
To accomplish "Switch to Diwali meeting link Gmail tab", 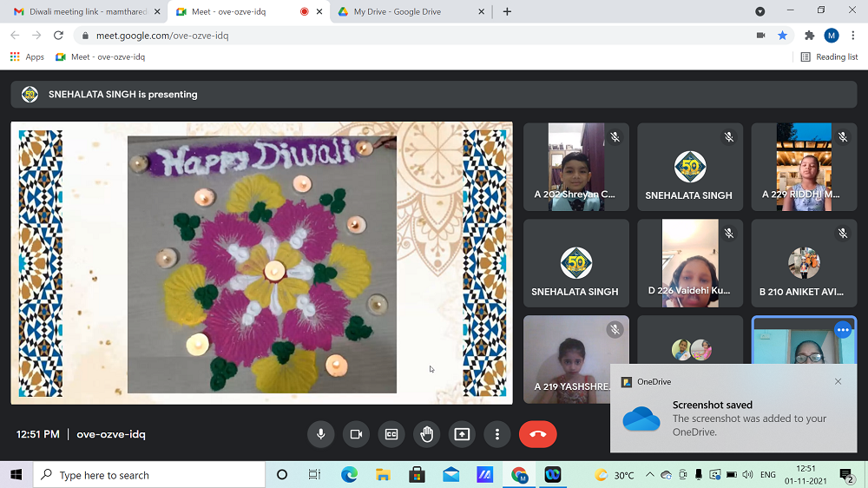I will [x=81, y=11].
